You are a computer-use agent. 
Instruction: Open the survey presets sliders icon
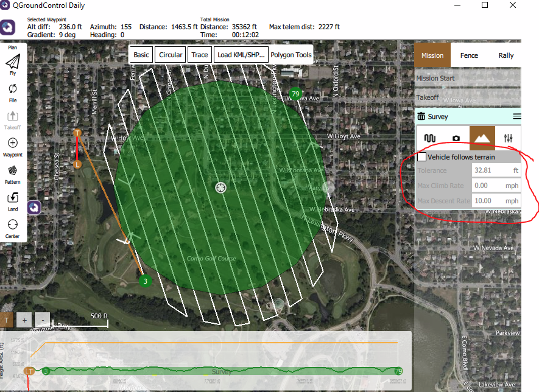pyautogui.click(x=508, y=138)
